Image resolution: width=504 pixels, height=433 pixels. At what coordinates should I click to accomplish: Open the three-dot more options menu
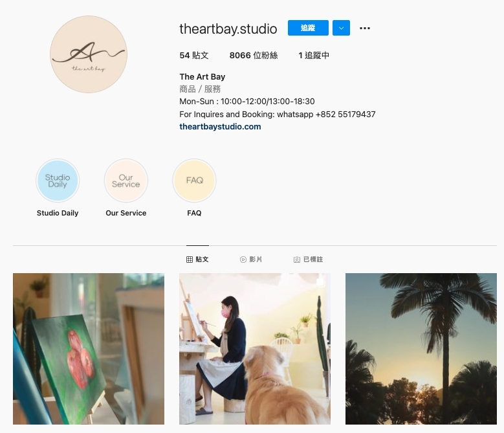click(364, 28)
